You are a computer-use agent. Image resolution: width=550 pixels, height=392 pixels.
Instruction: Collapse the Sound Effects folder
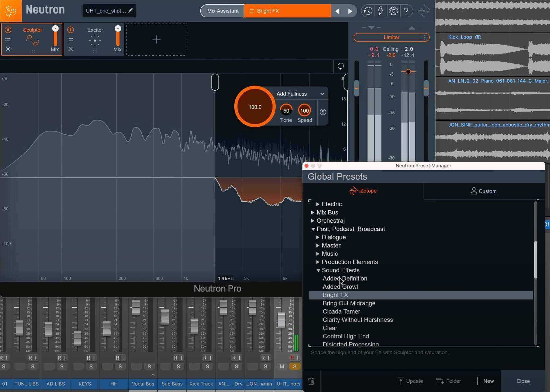click(x=318, y=270)
